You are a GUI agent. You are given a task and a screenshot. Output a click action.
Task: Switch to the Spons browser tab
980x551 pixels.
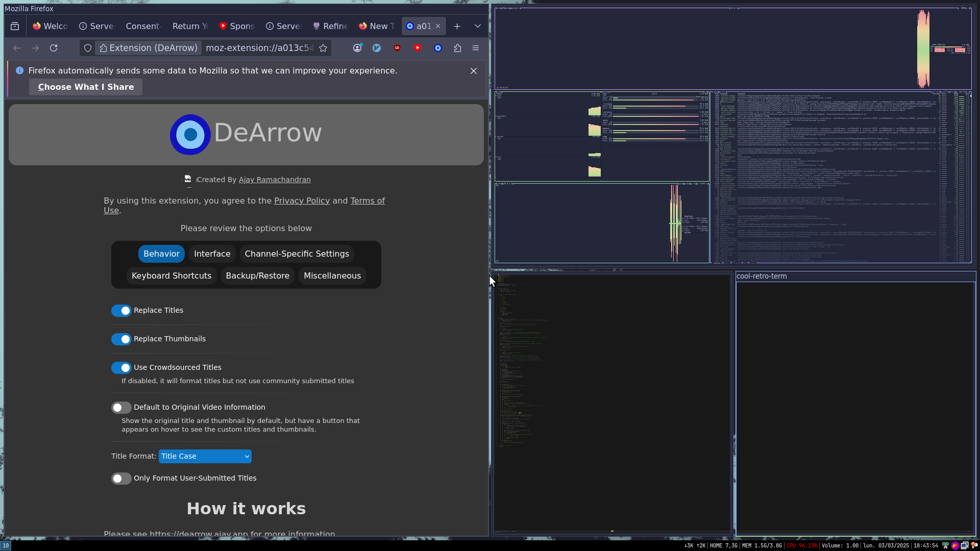click(237, 26)
